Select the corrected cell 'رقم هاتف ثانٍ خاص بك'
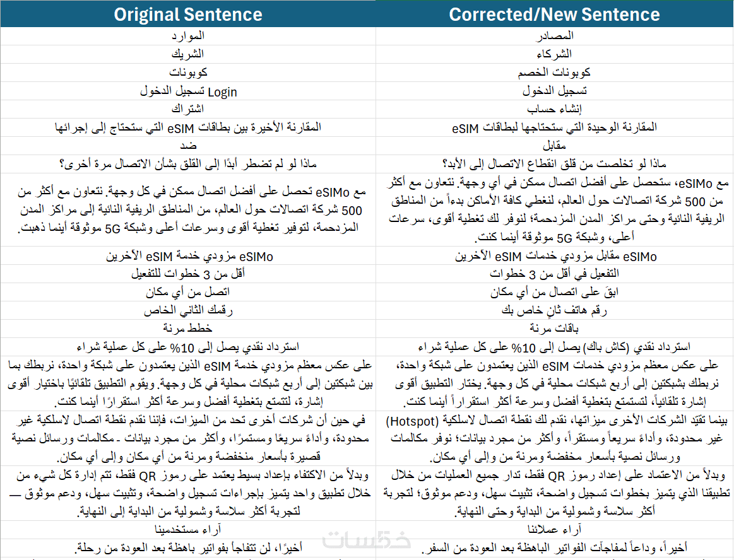This screenshot has height=560, width=734. (x=555, y=310)
